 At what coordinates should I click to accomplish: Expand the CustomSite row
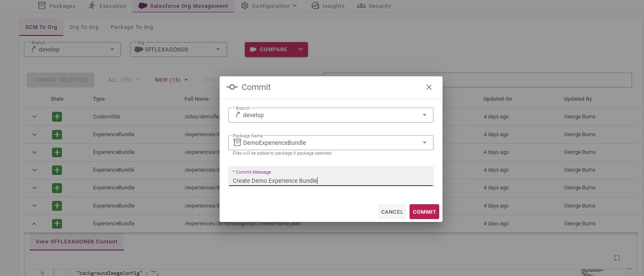pyautogui.click(x=34, y=117)
